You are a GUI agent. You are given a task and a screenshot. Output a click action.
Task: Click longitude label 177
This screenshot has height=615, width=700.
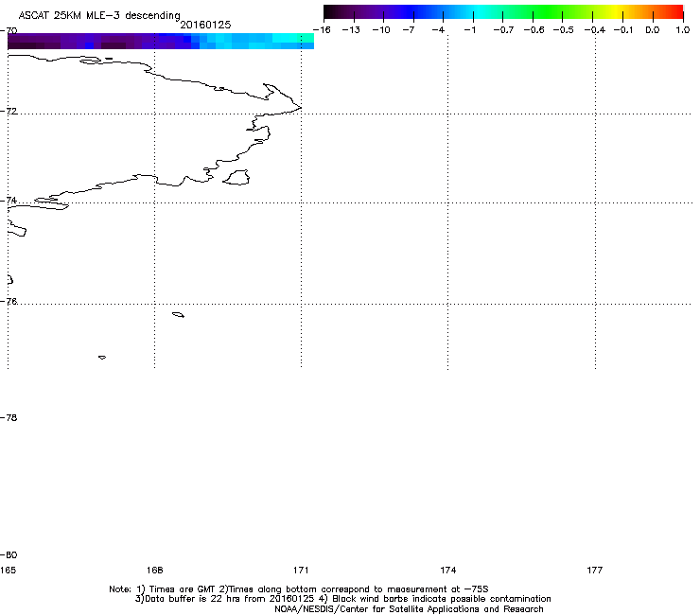[x=595, y=570]
